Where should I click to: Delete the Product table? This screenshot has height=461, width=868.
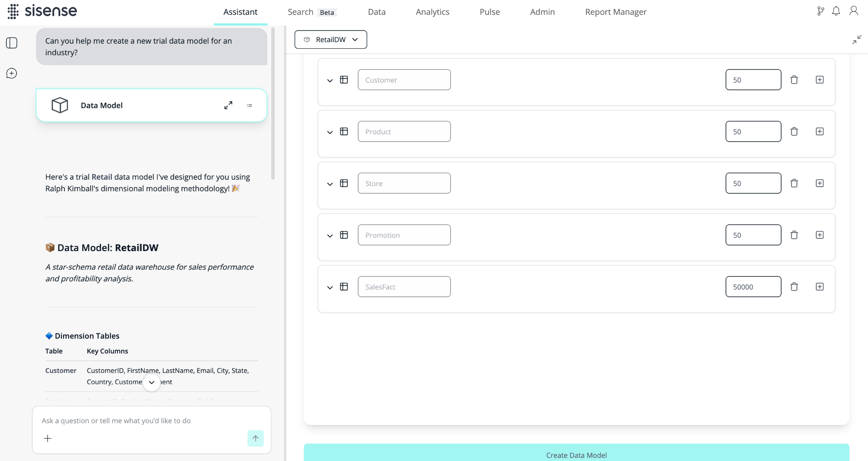794,131
